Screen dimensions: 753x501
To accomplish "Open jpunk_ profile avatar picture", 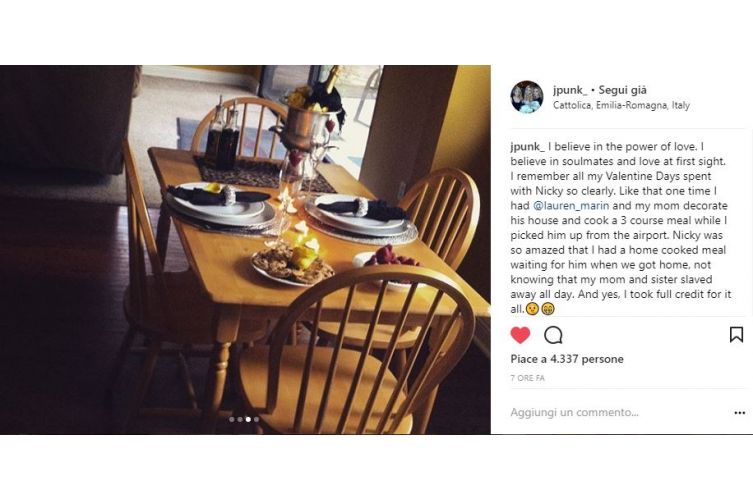I will [527, 97].
